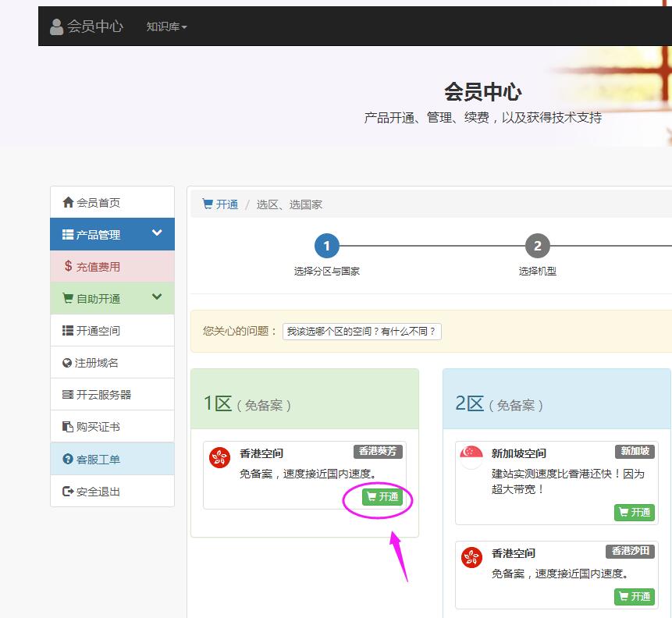Open the 我该选哪个区的空间 question button

(x=361, y=332)
